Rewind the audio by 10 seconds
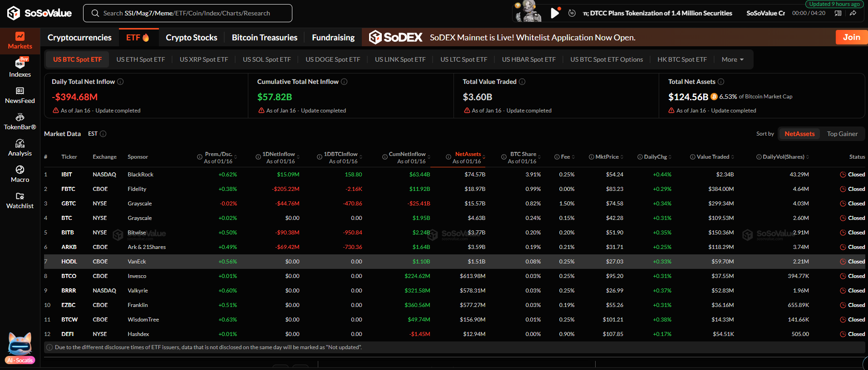Image resolution: width=868 pixels, height=370 pixels. (572, 13)
